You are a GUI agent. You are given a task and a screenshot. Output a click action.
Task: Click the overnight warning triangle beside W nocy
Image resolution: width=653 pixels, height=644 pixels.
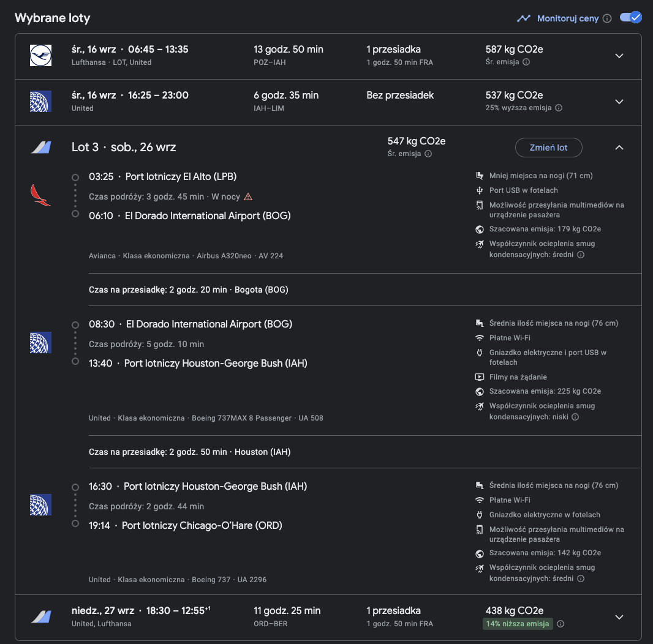pyautogui.click(x=248, y=197)
